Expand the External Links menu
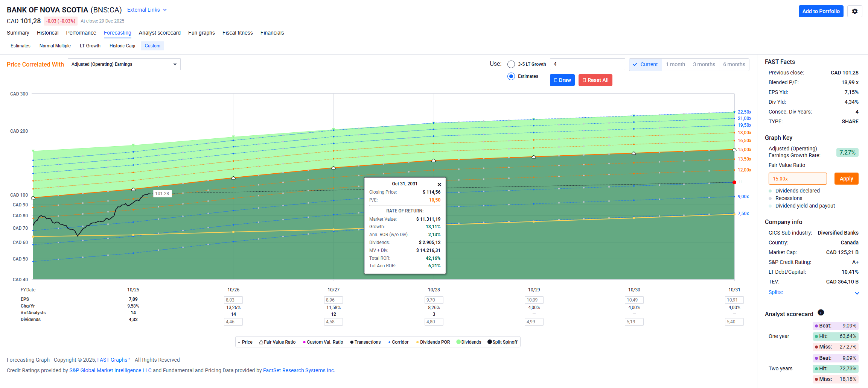Viewport: 868px width, 388px height. point(147,10)
